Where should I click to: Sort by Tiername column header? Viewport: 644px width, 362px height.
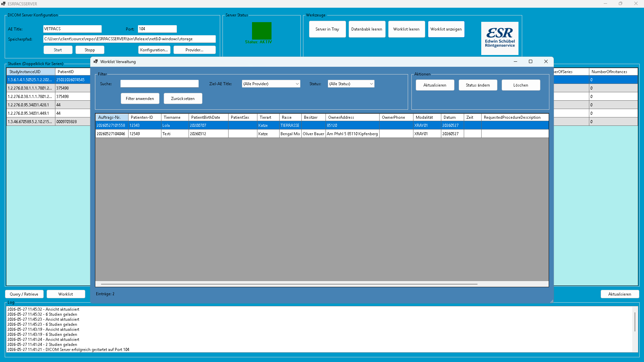tap(175, 117)
